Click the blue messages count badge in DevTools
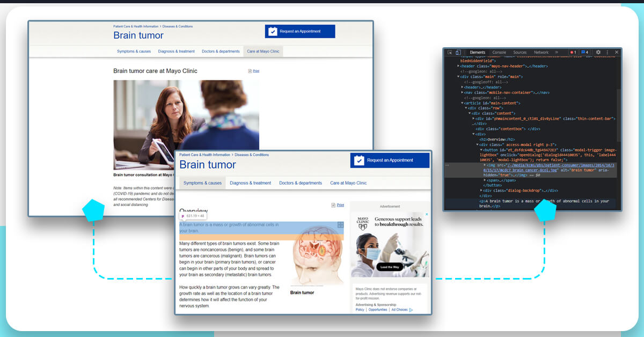 [x=585, y=52]
